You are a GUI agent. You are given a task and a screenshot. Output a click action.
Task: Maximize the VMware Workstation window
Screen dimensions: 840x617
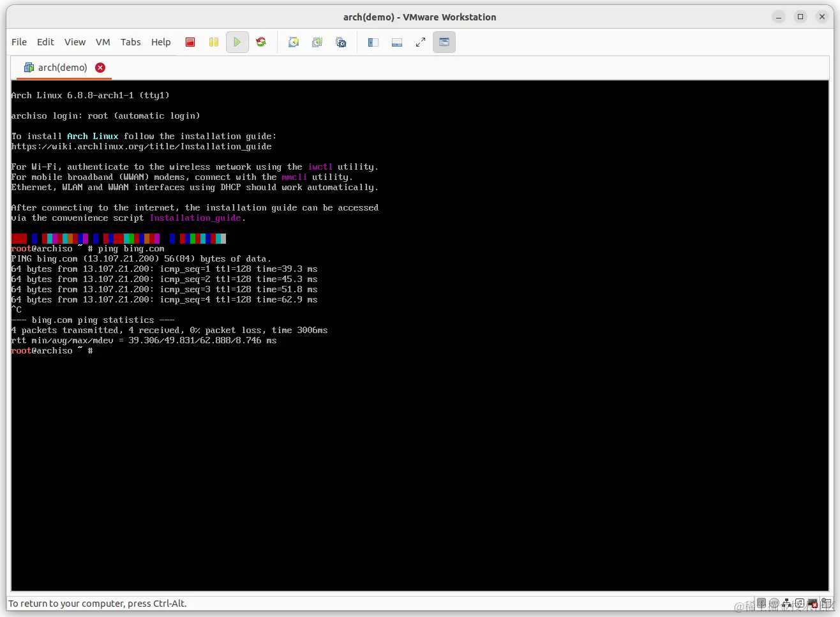tap(800, 17)
